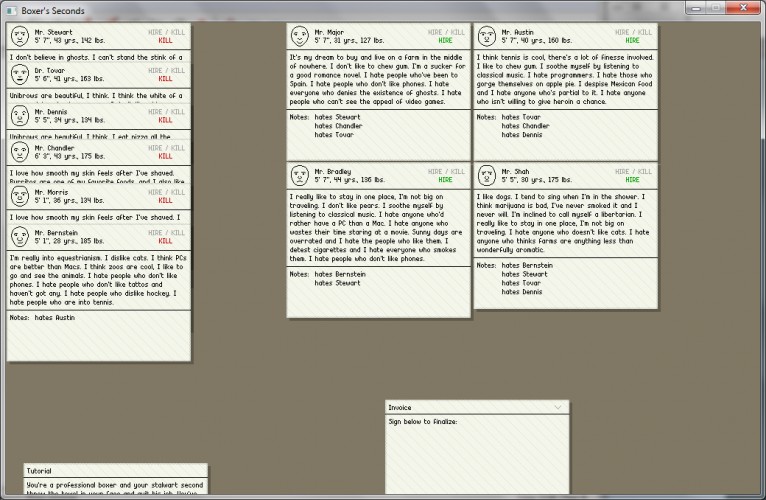Image resolution: width=766 pixels, height=500 pixels.
Task: Click Mr. Austin's face portrait
Action: [x=487, y=36]
